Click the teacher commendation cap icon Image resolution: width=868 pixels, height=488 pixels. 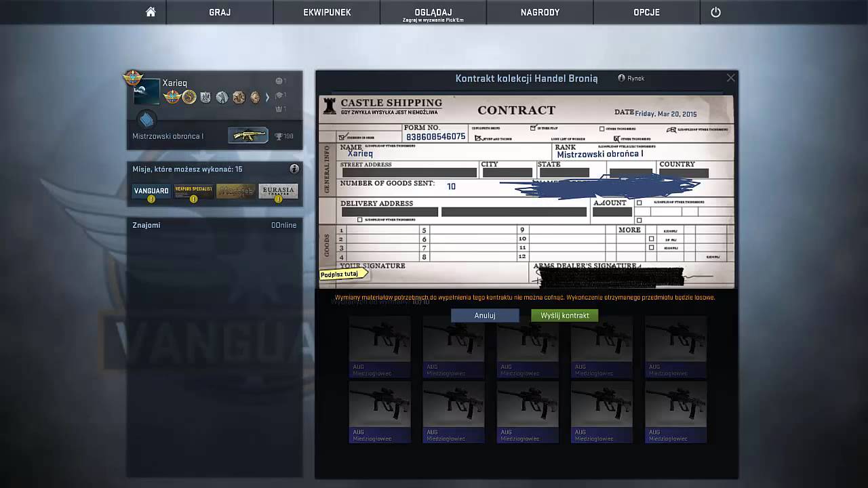coord(279,95)
